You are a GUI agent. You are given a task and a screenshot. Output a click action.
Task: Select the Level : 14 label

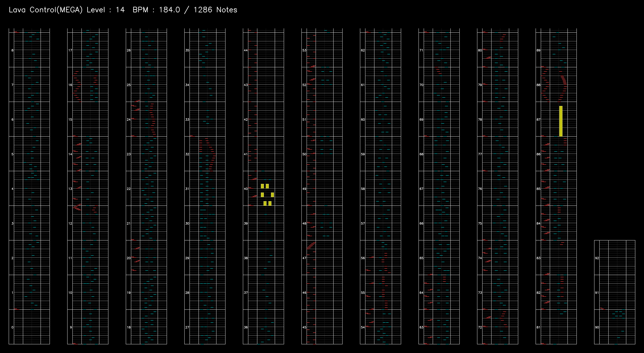click(x=106, y=10)
